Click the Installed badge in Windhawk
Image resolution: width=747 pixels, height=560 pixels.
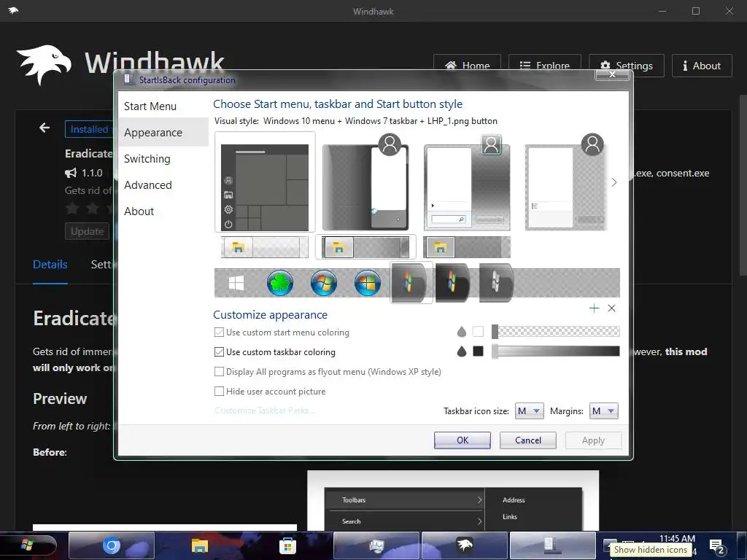click(89, 129)
